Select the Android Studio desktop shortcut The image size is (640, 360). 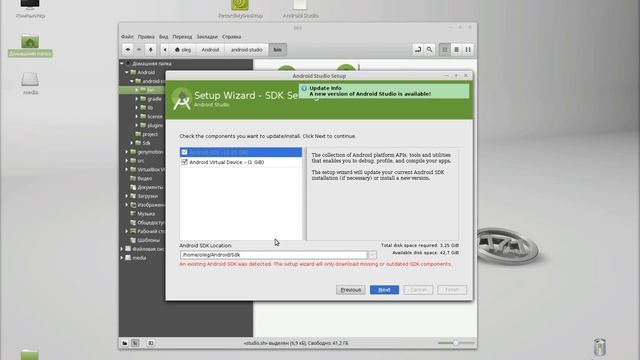click(x=300, y=9)
